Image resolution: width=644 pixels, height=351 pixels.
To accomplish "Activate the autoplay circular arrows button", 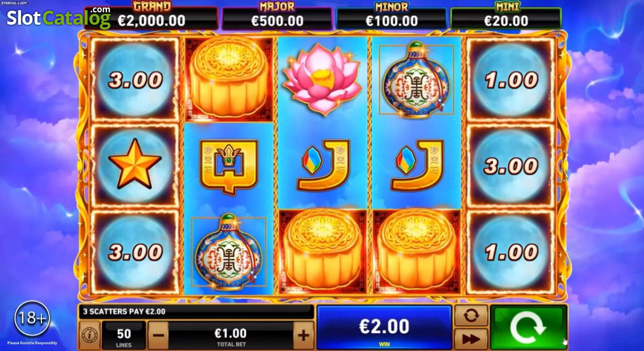I will [471, 316].
